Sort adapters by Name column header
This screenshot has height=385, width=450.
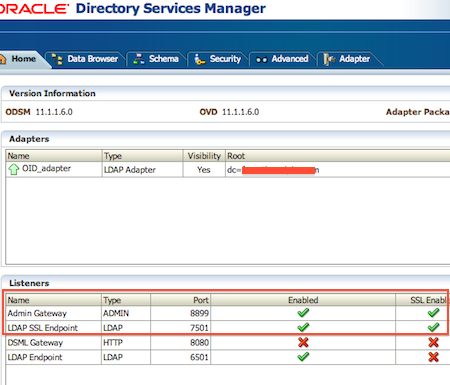click(54, 156)
